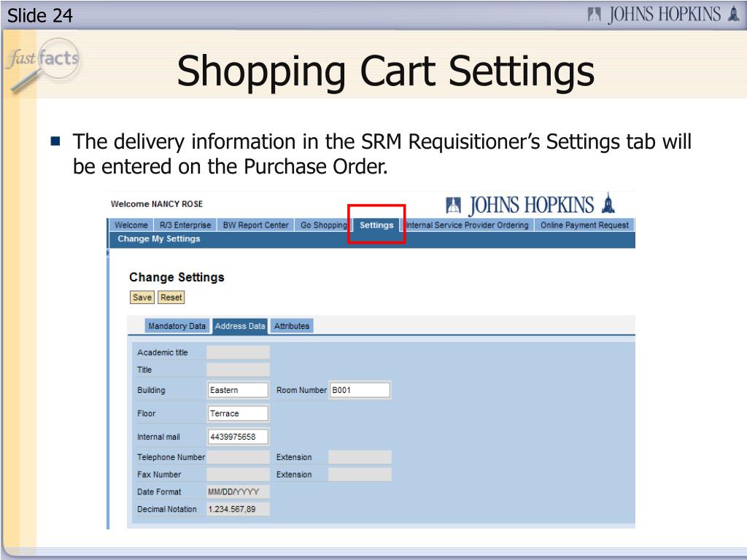This screenshot has width=747, height=560.
Task: Click the Date Format field MM/DD/YYYY
Action: 239,492
